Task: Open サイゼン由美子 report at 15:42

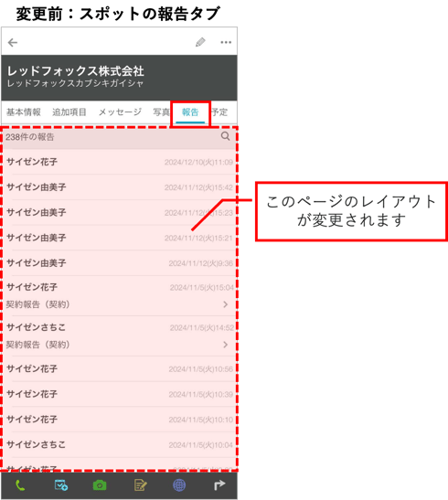Action: [120, 187]
